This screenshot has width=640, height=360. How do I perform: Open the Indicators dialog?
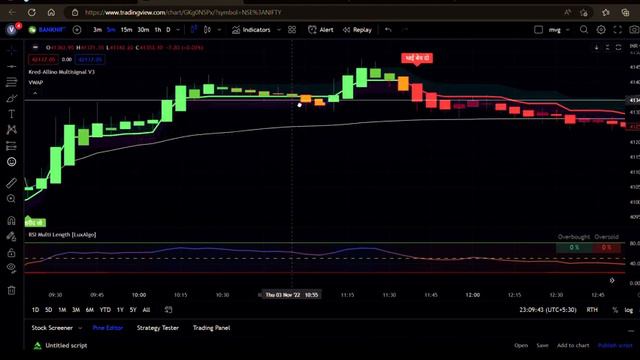click(x=251, y=30)
